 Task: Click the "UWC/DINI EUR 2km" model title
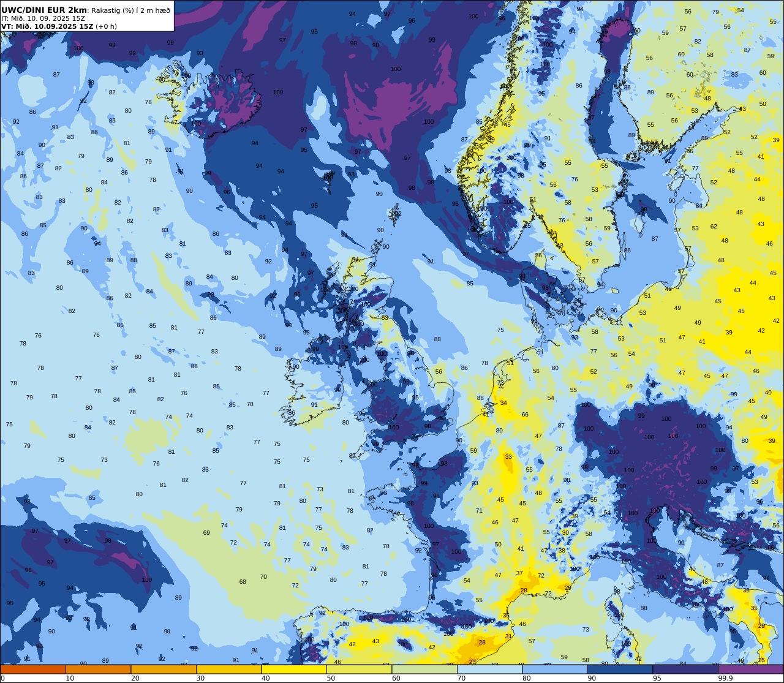click(44, 10)
